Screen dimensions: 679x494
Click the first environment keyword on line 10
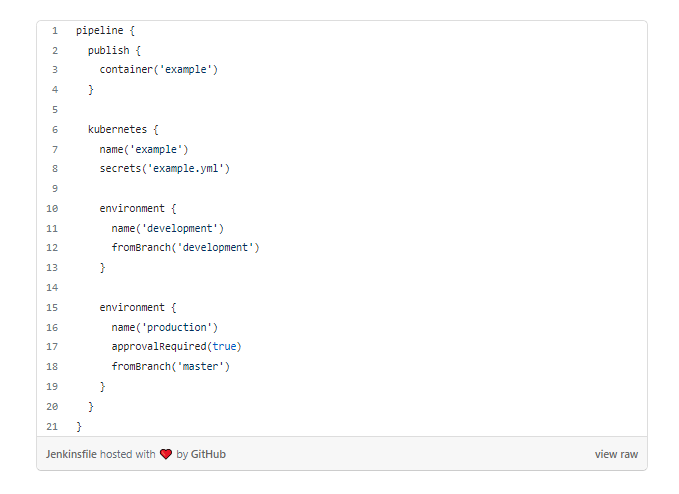click(132, 209)
